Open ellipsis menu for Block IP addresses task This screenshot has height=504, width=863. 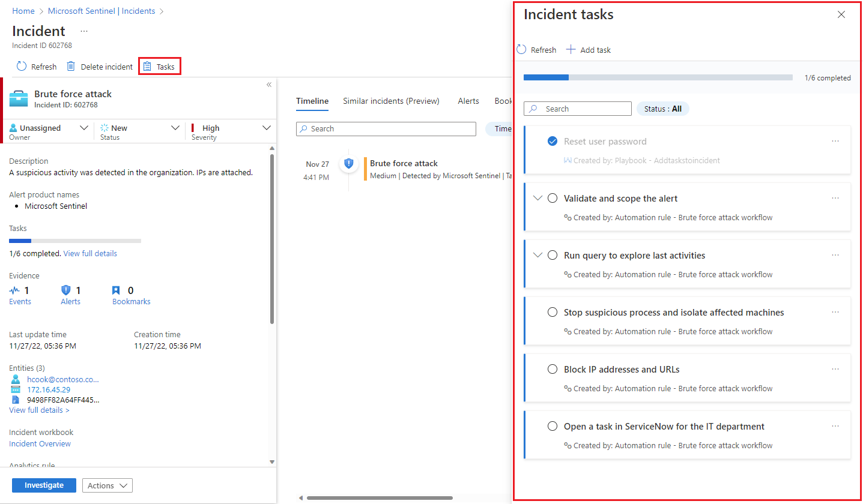tap(835, 368)
